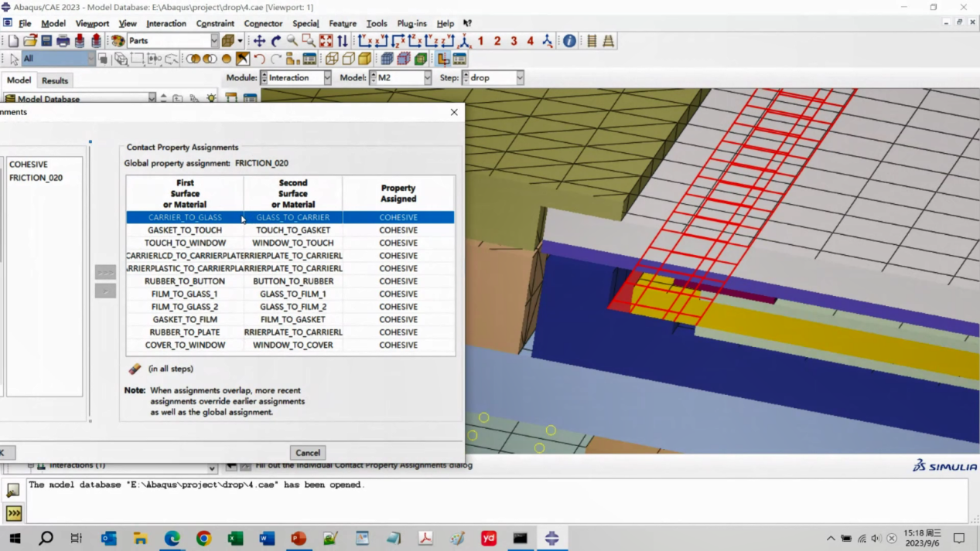Apply the isometric view triad icon

click(464, 41)
